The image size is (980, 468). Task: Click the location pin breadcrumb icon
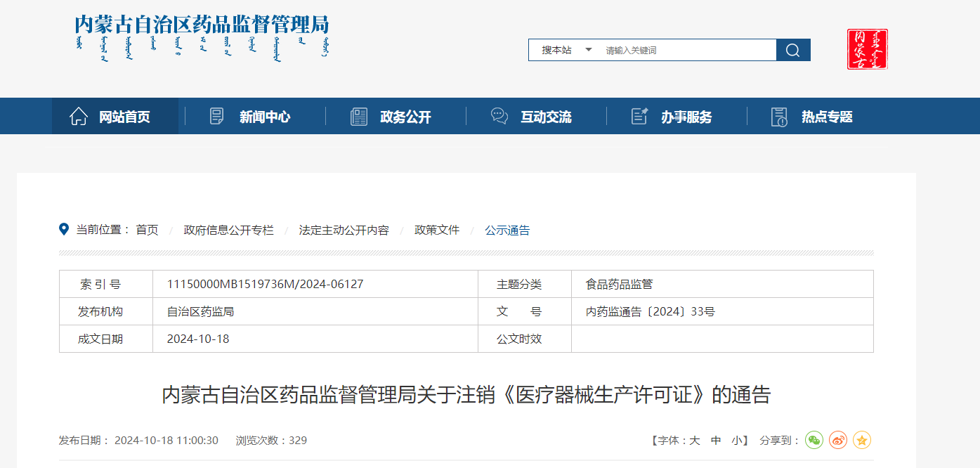pyautogui.click(x=64, y=230)
